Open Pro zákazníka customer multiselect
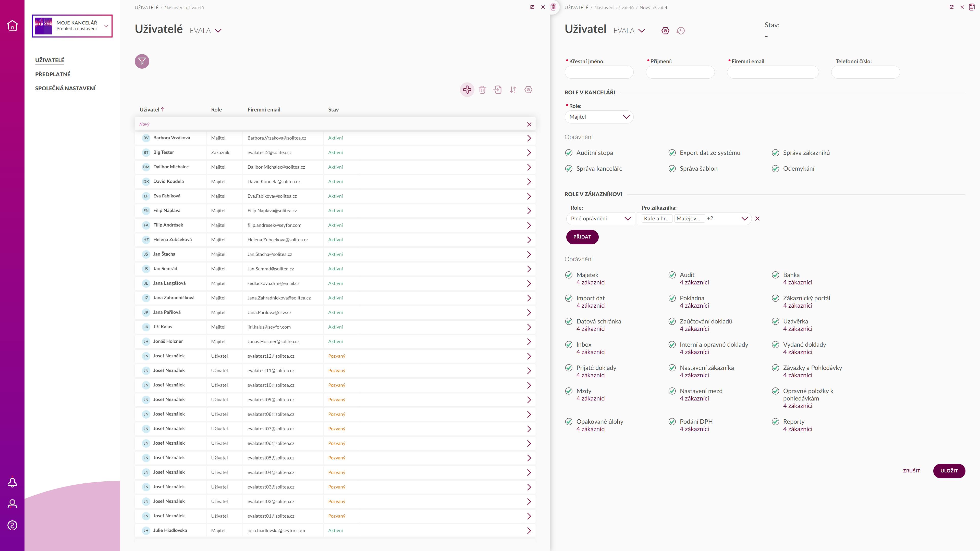Screen dimensions: 980x551 [x=694, y=219]
